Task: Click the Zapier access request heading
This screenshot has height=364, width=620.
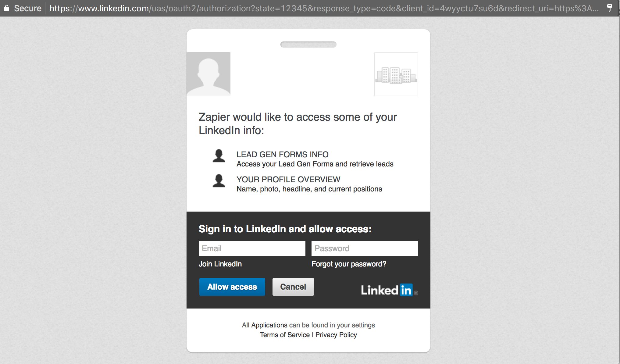Action: (298, 123)
